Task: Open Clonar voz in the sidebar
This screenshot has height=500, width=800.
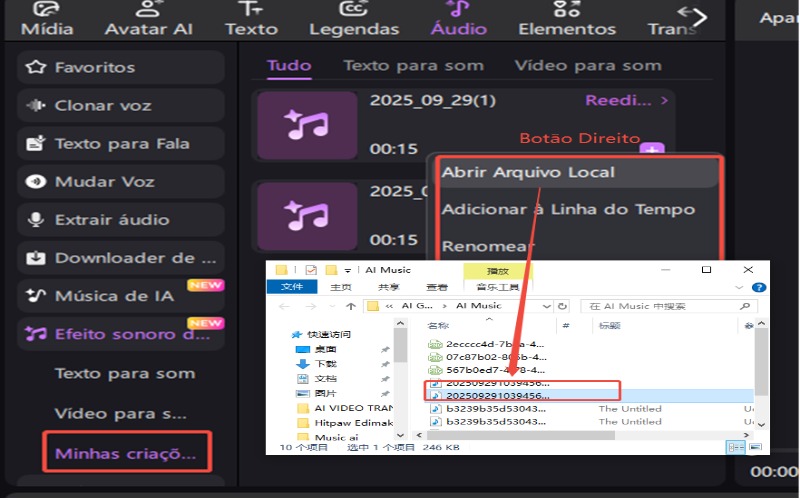Action: (x=120, y=105)
